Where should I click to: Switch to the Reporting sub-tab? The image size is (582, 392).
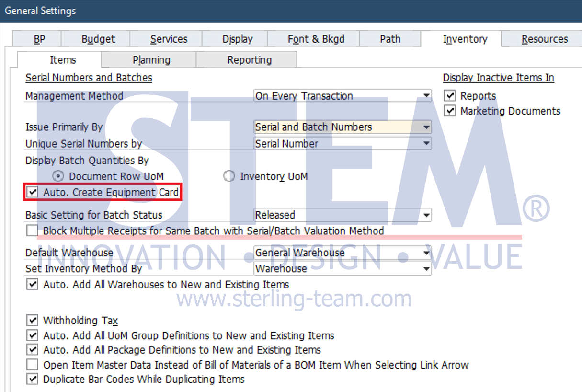249,60
